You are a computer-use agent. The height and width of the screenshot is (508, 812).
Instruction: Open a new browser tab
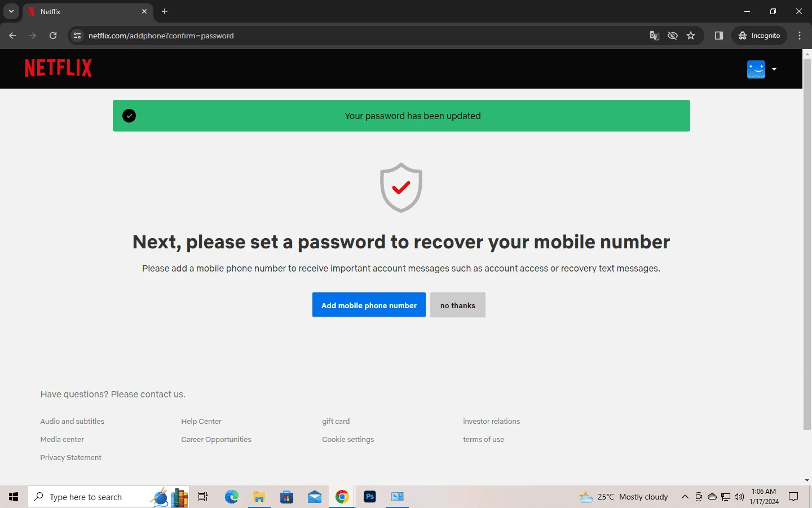pos(165,11)
